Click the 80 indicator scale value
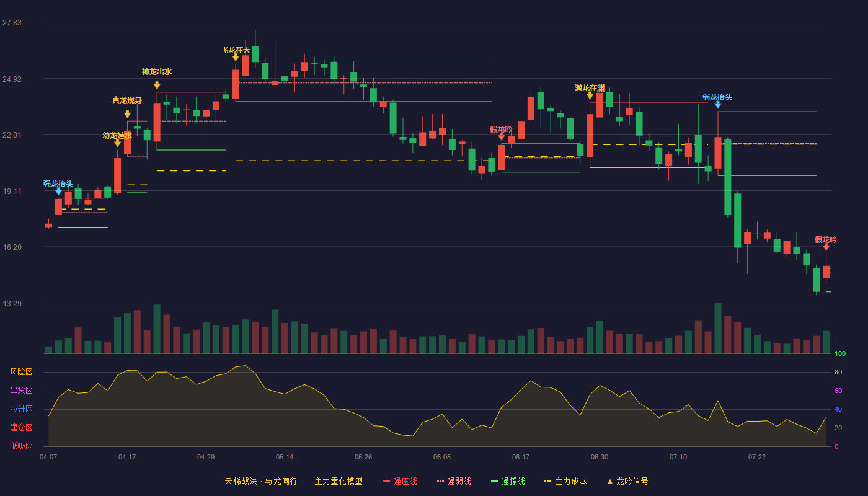This screenshot has width=868, height=496. 838,372
